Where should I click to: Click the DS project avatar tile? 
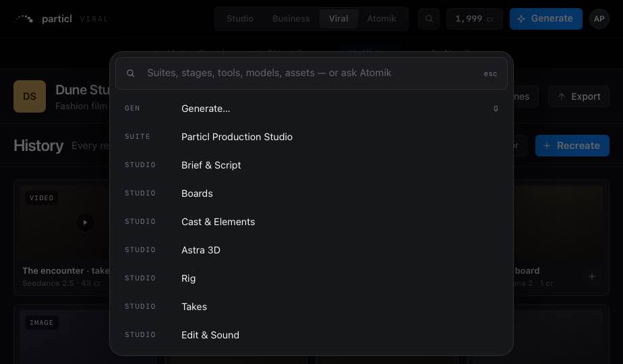[x=30, y=96]
